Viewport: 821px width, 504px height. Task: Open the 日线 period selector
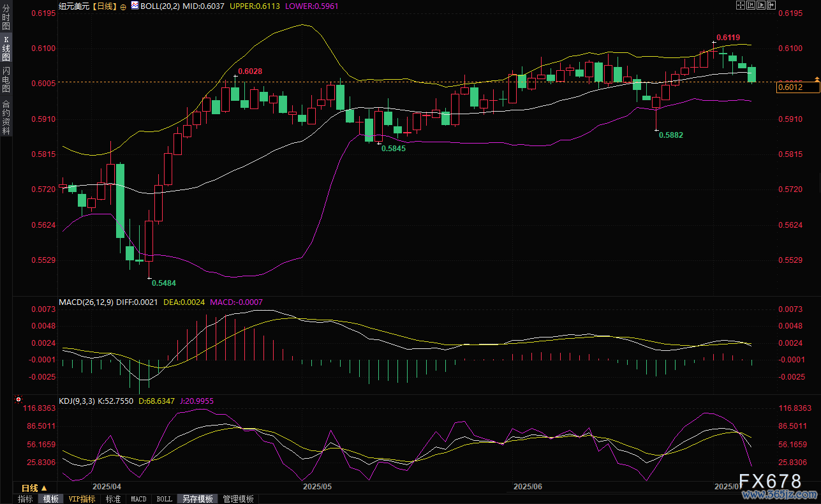point(34,488)
